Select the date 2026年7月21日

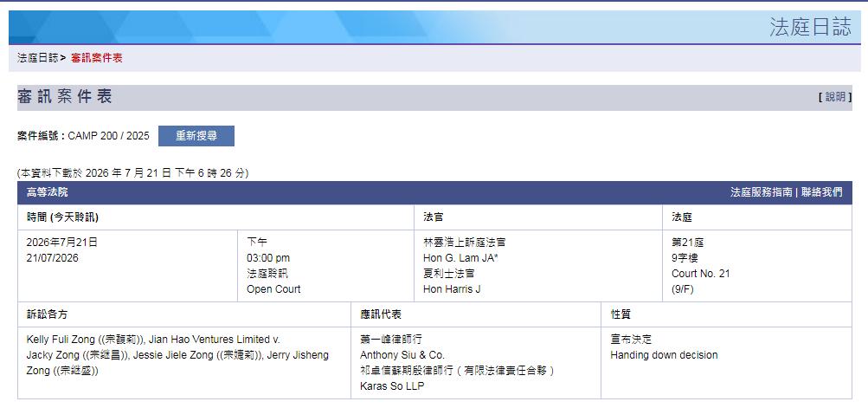click(x=62, y=243)
